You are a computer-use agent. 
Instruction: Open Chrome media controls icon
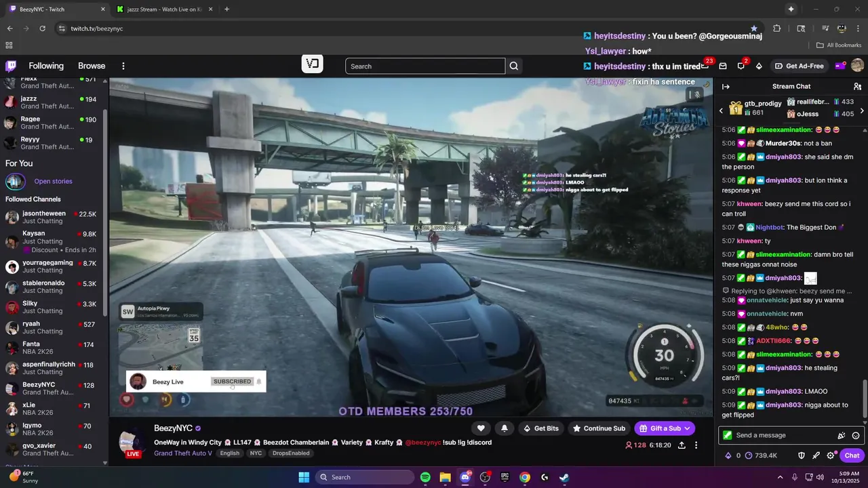pyautogui.click(x=825, y=28)
